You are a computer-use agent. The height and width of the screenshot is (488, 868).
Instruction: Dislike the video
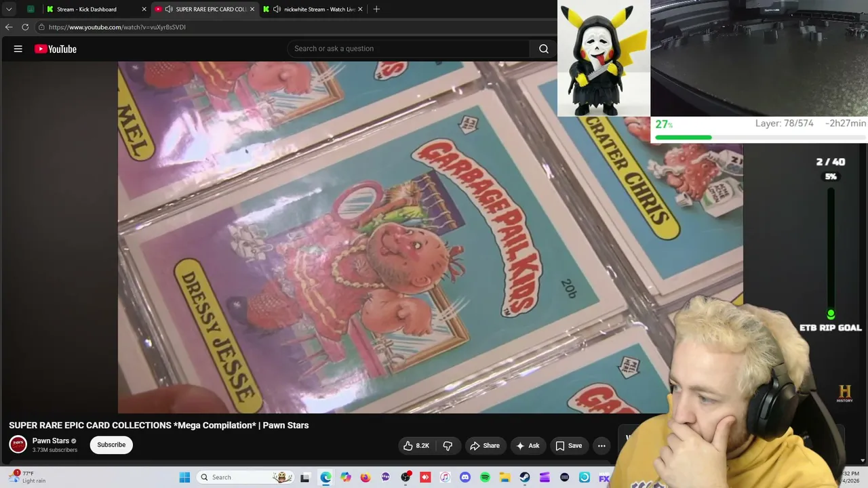448,445
